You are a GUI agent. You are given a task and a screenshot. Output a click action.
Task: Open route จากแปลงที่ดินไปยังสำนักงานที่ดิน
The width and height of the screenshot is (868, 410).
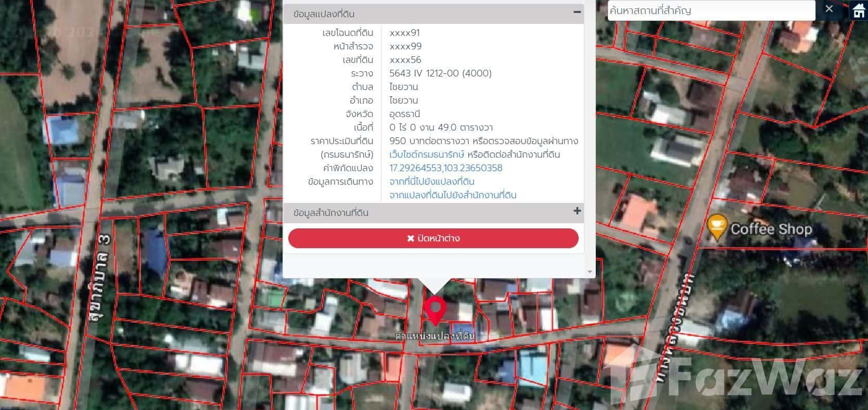point(452,195)
